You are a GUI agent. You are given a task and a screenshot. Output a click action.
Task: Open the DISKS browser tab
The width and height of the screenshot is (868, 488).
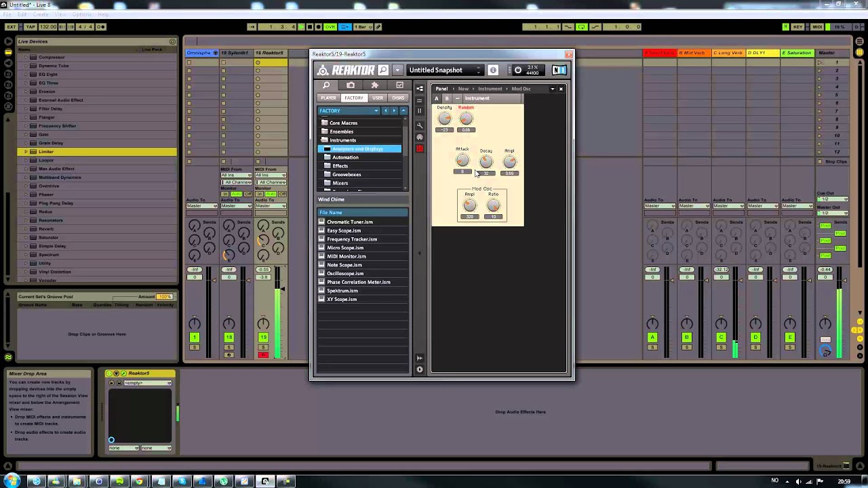pos(398,98)
